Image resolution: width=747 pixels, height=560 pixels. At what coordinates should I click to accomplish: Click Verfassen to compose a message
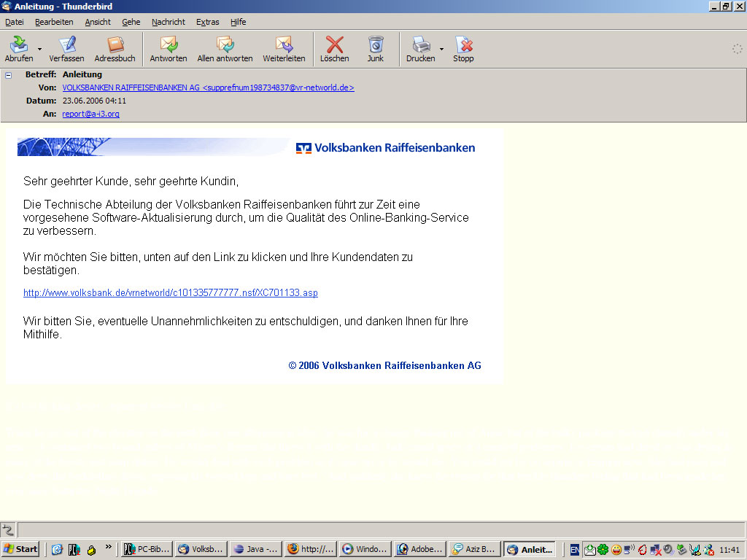pyautogui.click(x=66, y=49)
